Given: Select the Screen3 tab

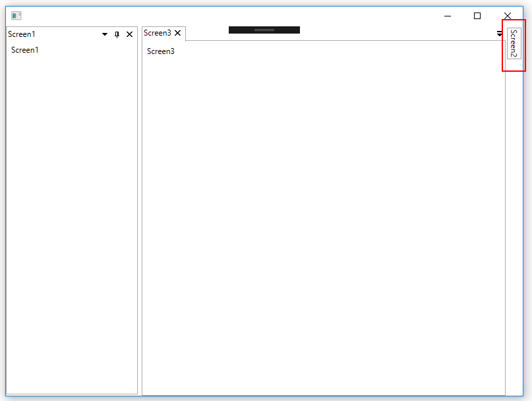Looking at the screenshot, I should [x=158, y=33].
